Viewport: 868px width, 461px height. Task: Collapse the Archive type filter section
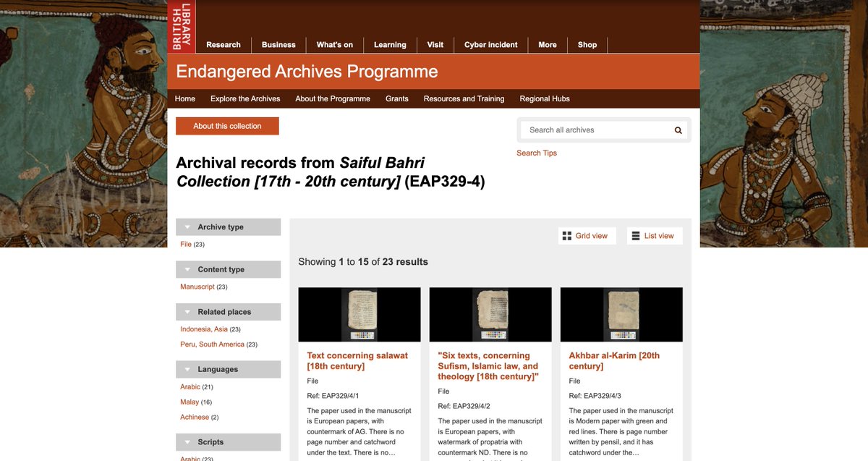(228, 227)
